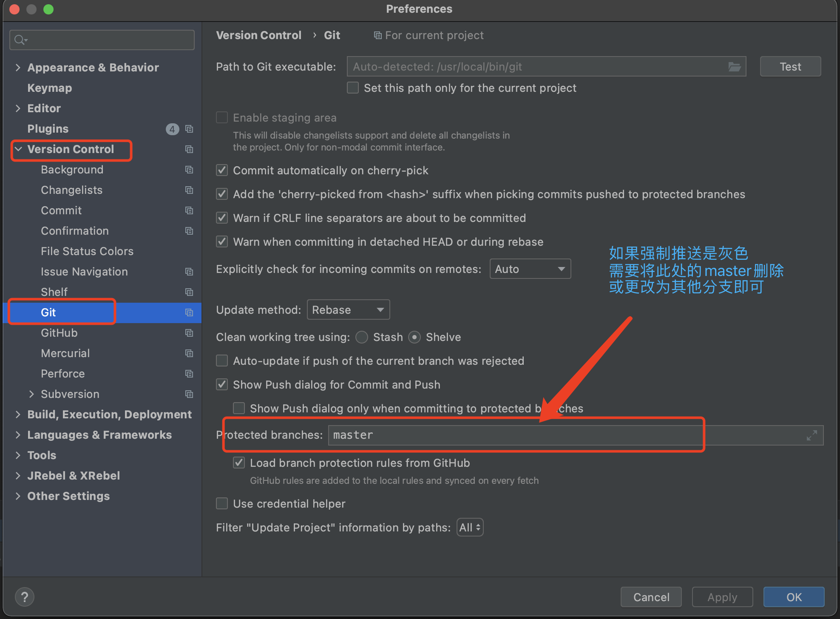Select the Stash radio button
The width and height of the screenshot is (840, 619).
coord(362,337)
